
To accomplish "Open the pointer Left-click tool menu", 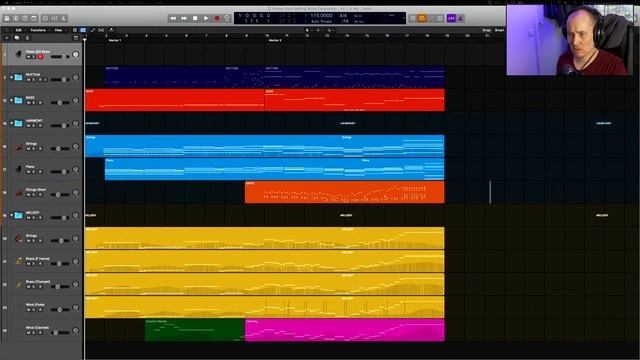I will (307, 30).
